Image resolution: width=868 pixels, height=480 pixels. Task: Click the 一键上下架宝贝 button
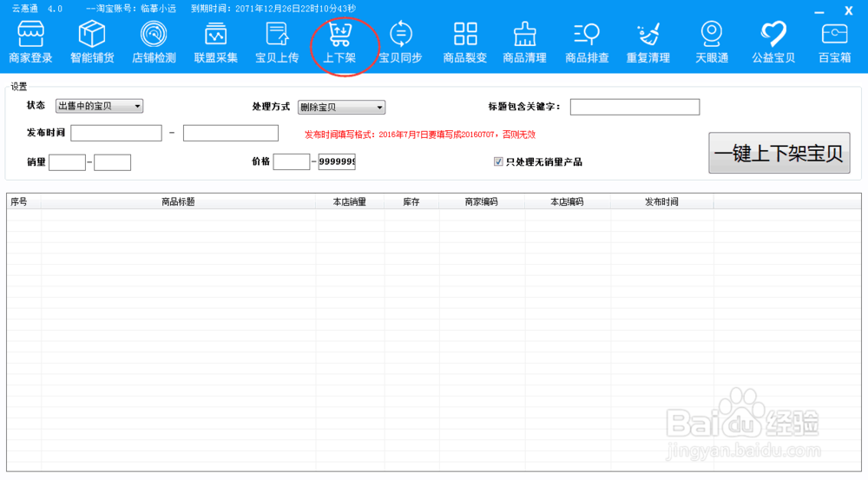pyautogui.click(x=779, y=153)
